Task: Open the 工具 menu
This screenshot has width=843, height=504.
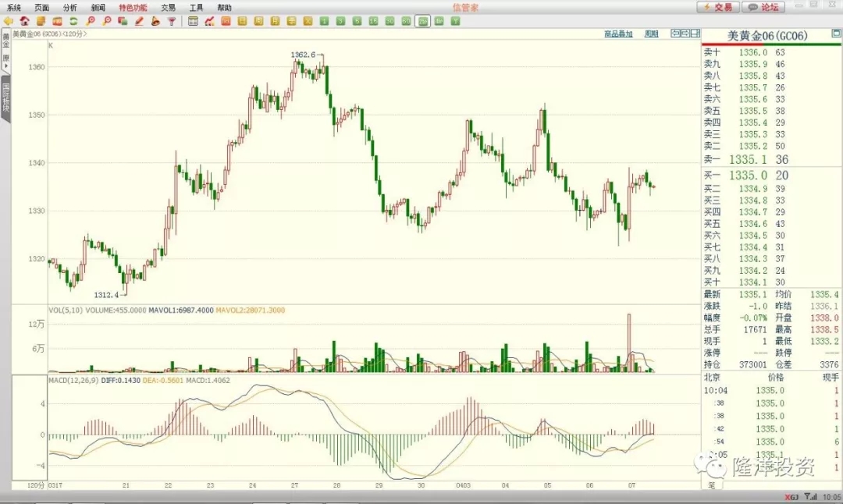Action: tap(196, 8)
